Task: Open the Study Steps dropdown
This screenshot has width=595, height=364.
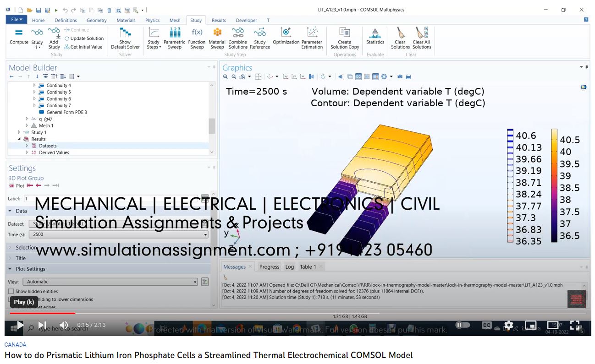Action: pos(154,38)
